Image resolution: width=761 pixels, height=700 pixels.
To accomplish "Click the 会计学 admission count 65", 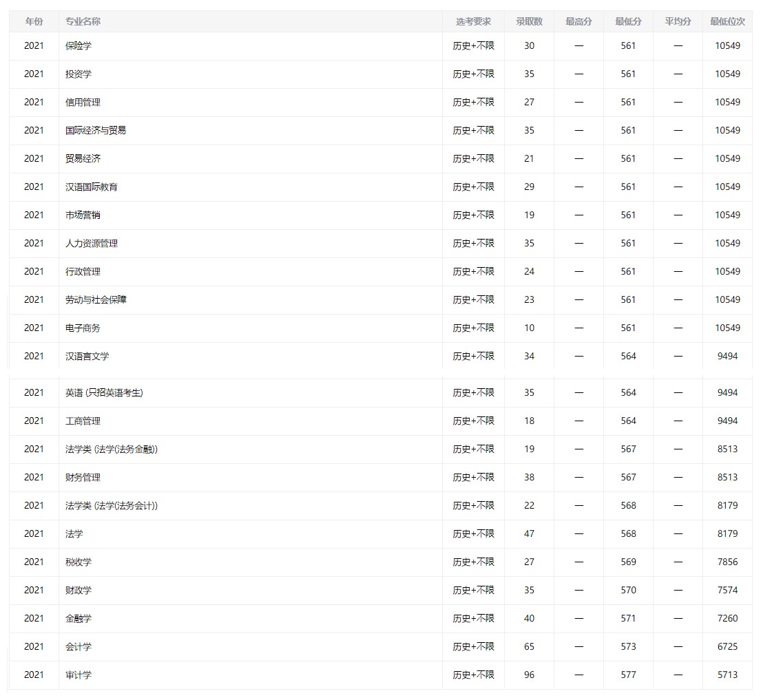I will coord(529,647).
